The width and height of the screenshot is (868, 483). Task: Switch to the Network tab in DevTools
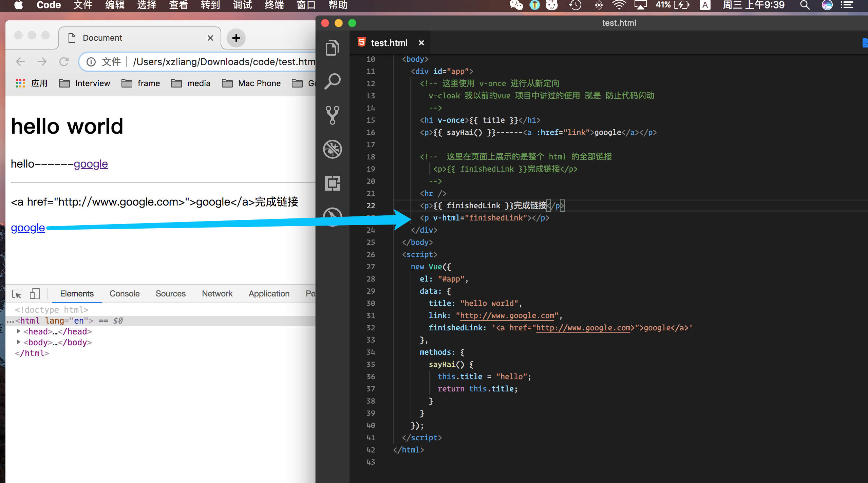pos(217,294)
